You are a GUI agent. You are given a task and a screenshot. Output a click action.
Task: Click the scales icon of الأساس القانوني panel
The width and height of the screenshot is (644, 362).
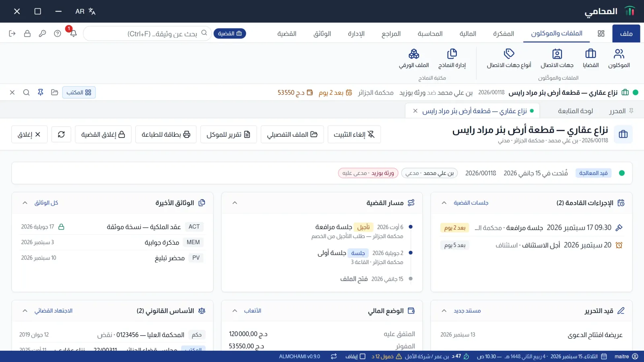click(202, 311)
